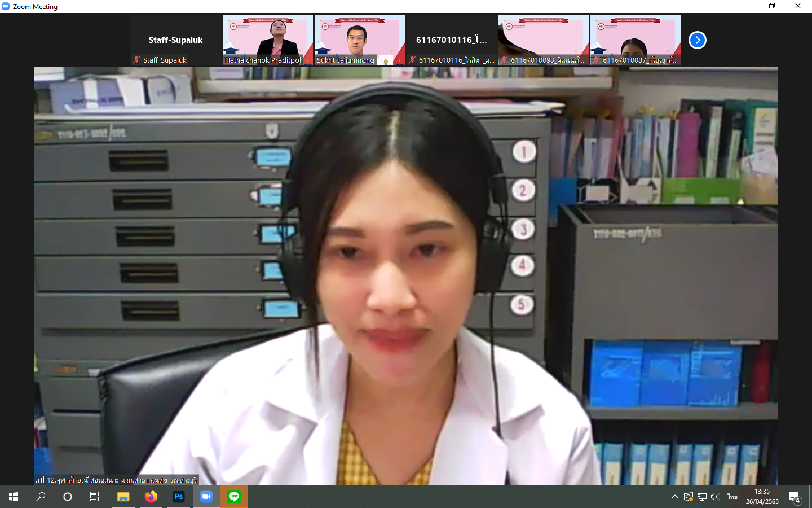Screen dimensions: 812x508
Task: Select Hathaichanok Praditpol video thumbnail
Action: [x=268, y=40]
